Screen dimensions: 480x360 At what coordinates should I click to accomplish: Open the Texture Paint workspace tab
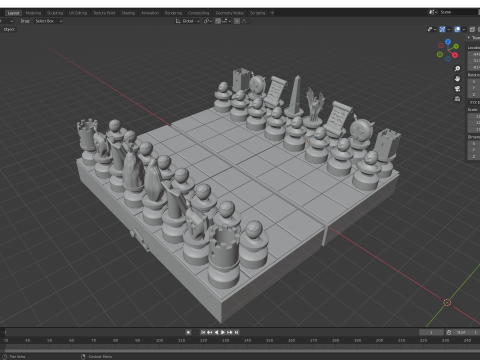click(x=104, y=13)
